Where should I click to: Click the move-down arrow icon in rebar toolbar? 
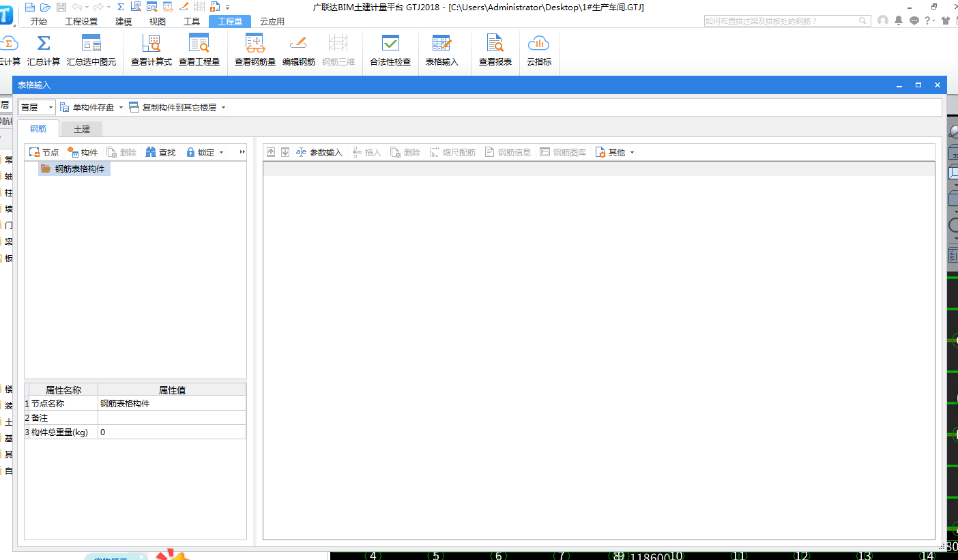(x=285, y=152)
